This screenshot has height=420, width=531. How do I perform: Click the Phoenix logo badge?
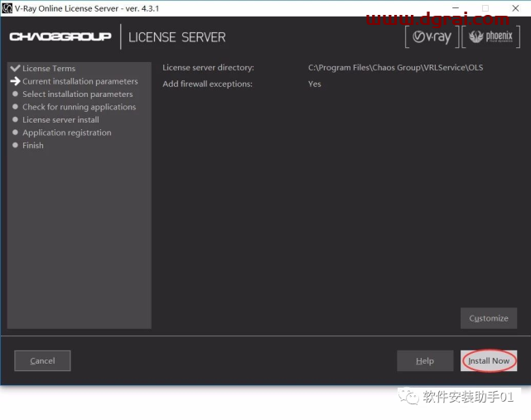pos(490,37)
